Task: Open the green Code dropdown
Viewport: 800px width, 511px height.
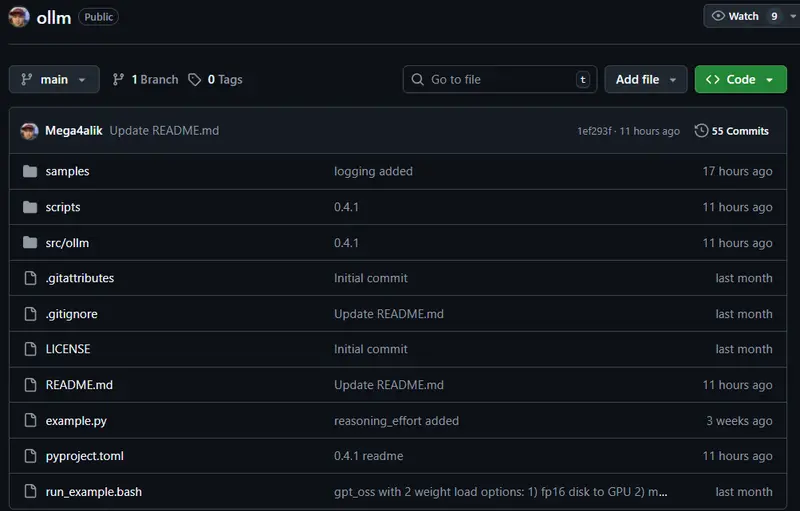Action: (x=740, y=80)
